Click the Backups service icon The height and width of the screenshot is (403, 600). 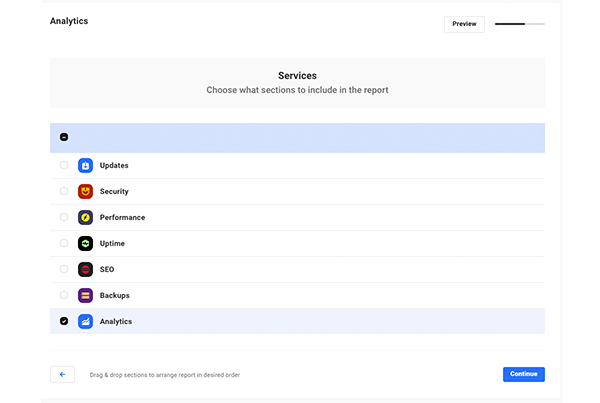click(85, 295)
